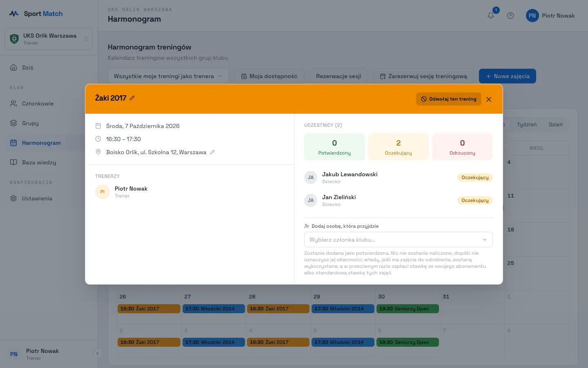The image size is (588, 368).
Task: Click Oczekujący status badge for Jakub Lewandowski
Action: click(475, 177)
